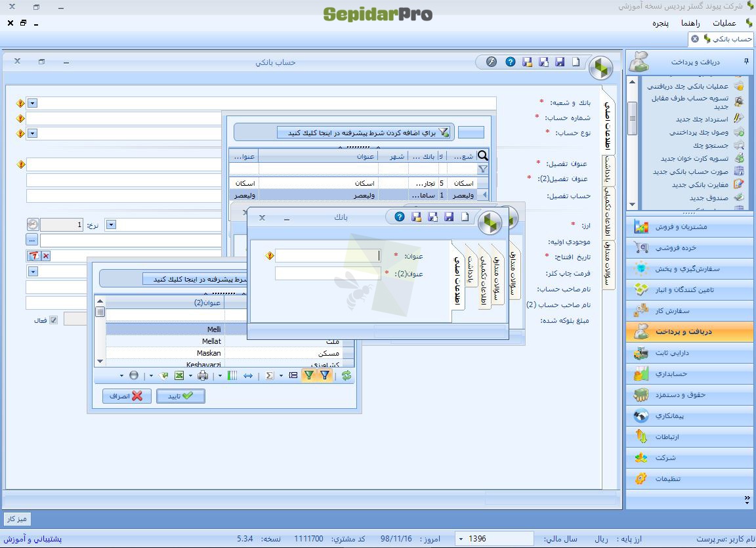Viewport: 756px width, 548px height.
Task: Click ellipsis button next to موجودی اولیه
Action: (31, 240)
